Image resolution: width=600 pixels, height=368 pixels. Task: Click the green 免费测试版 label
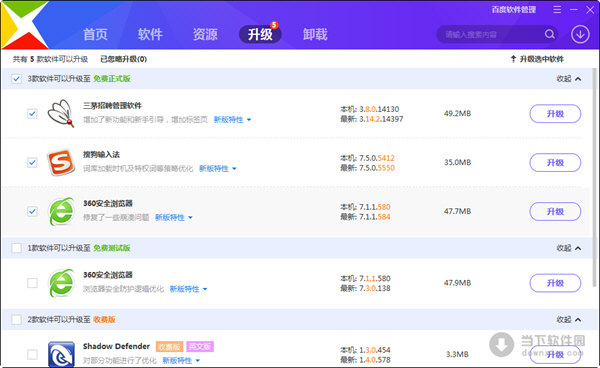[112, 248]
